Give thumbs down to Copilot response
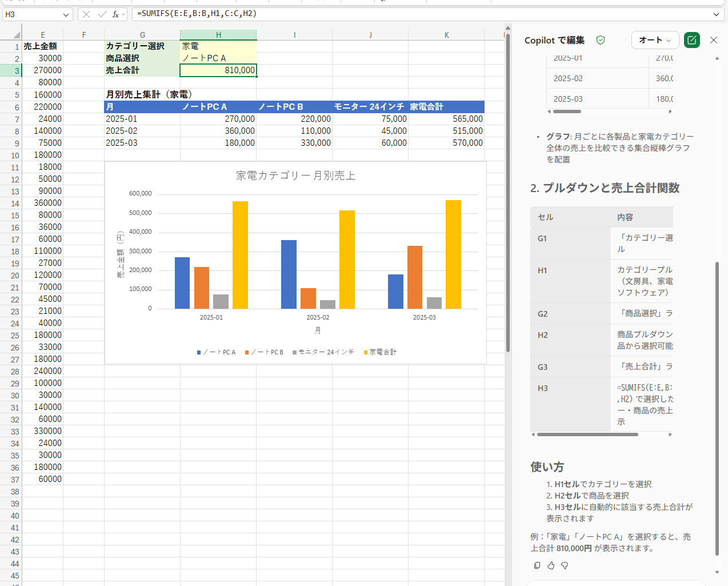 point(565,565)
